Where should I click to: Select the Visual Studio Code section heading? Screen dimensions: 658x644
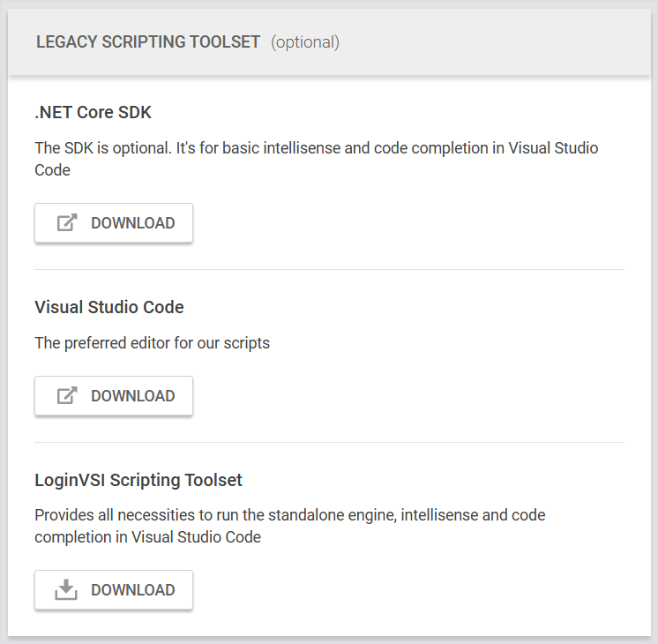pyautogui.click(x=109, y=307)
